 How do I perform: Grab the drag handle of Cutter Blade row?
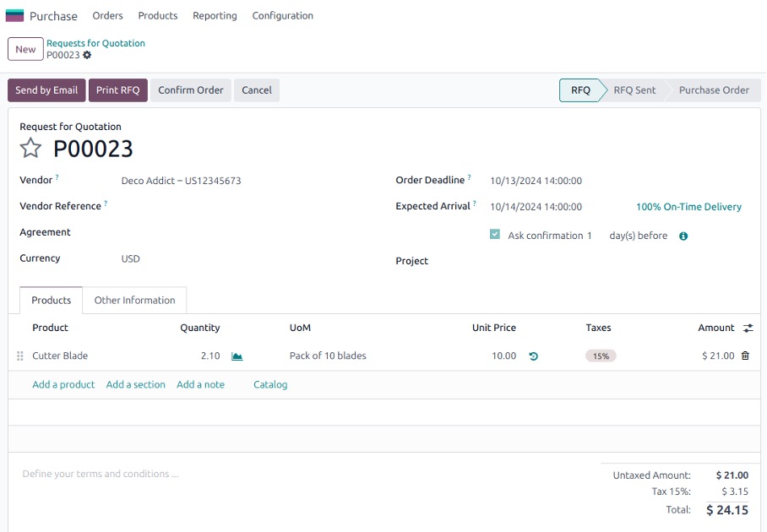[20, 356]
